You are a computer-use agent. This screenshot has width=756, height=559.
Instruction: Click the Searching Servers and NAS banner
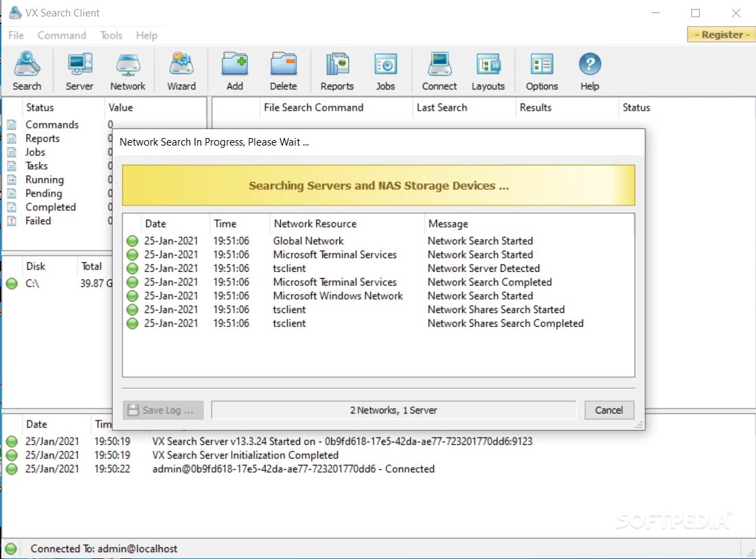coord(378,185)
